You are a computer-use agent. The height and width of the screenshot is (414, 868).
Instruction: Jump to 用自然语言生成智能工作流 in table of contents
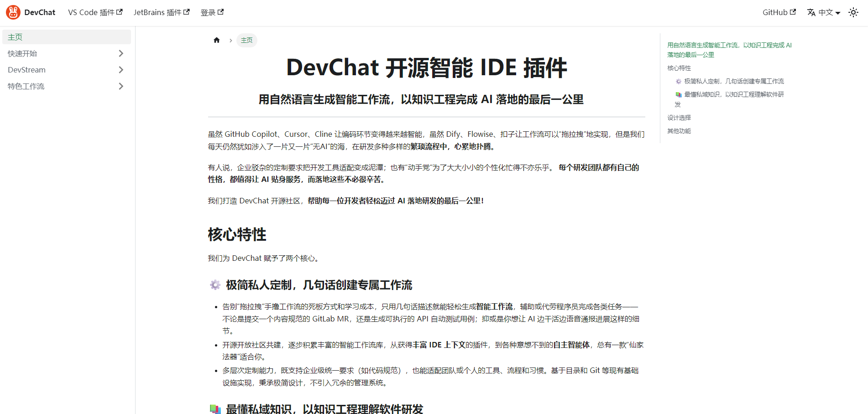[729, 50]
